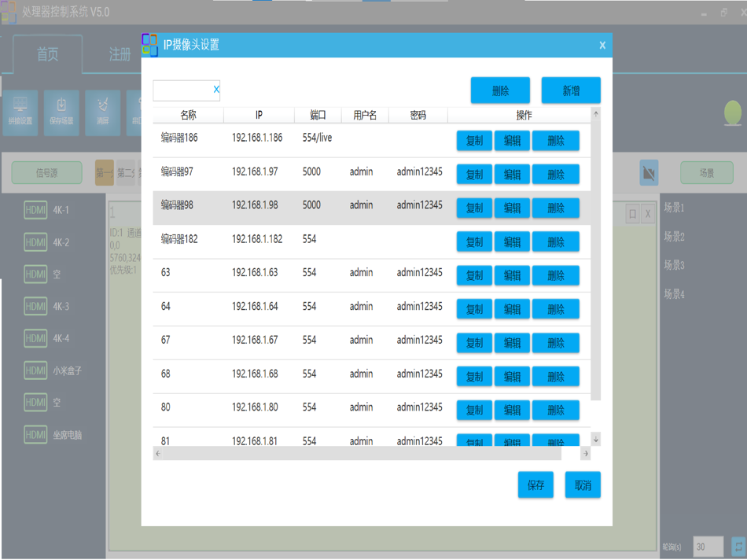This screenshot has height=560, width=747.
Task: Sort by the IP column header
Action: tap(259, 115)
